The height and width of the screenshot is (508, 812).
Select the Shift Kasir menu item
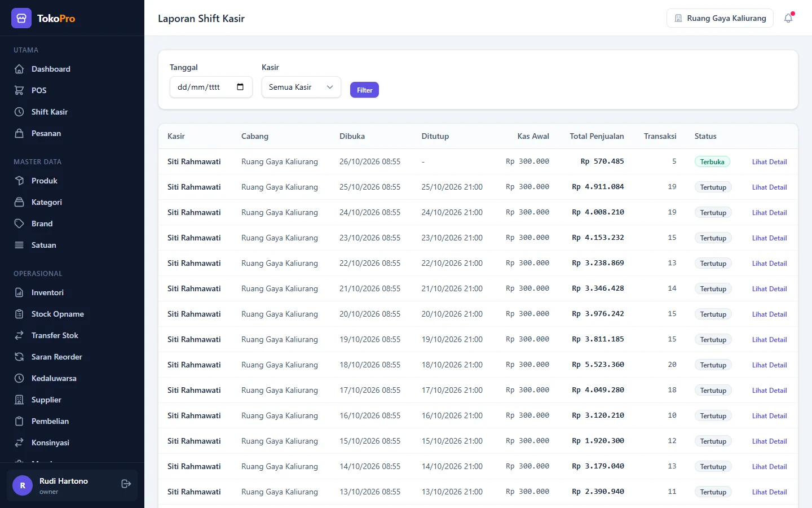(72, 112)
